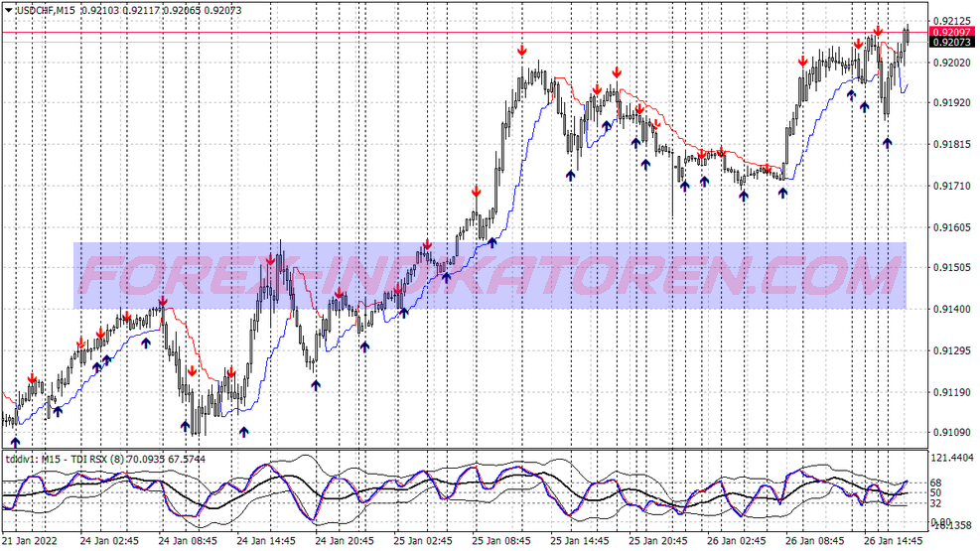Click the 25 Jan 20:45 time label
The height and width of the screenshot is (551, 980).
658,540
